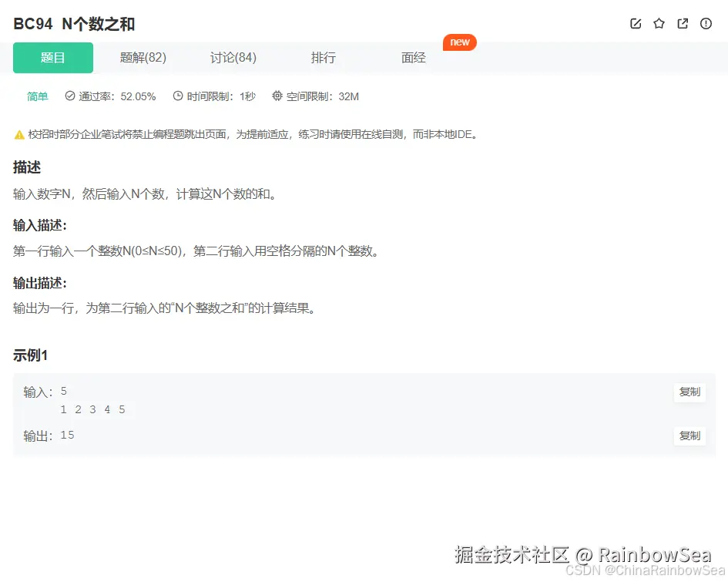Click the orange new badge
Image resolution: width=728 pixels, height=582 pixels.
tap(460, 42)
